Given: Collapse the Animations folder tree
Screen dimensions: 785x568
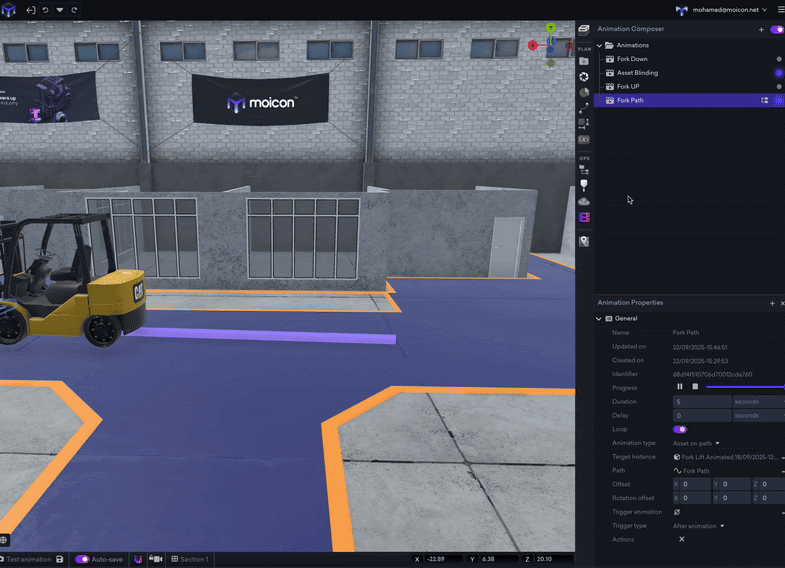Looking at the screenshot, I should [x=600, y=45].
